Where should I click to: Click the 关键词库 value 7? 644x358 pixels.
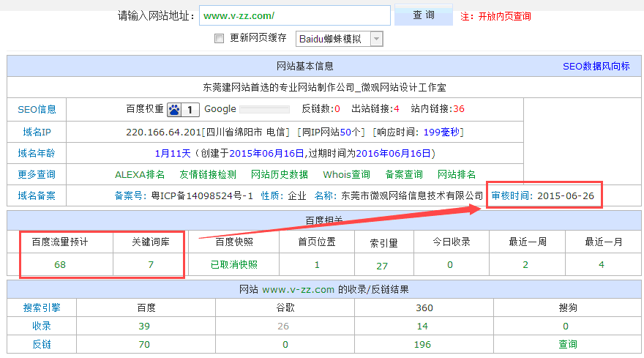point(151,265)
